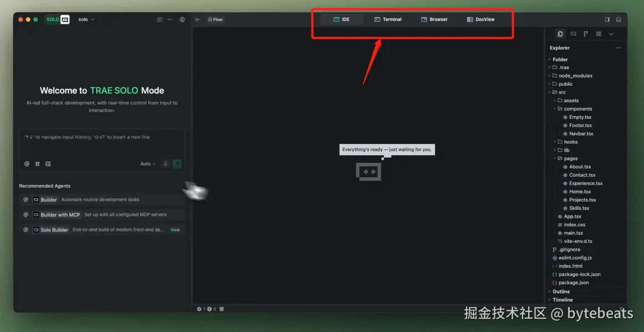Show more sidebar views chevron
Screen dimensions: 644x332
click(611, 34)
